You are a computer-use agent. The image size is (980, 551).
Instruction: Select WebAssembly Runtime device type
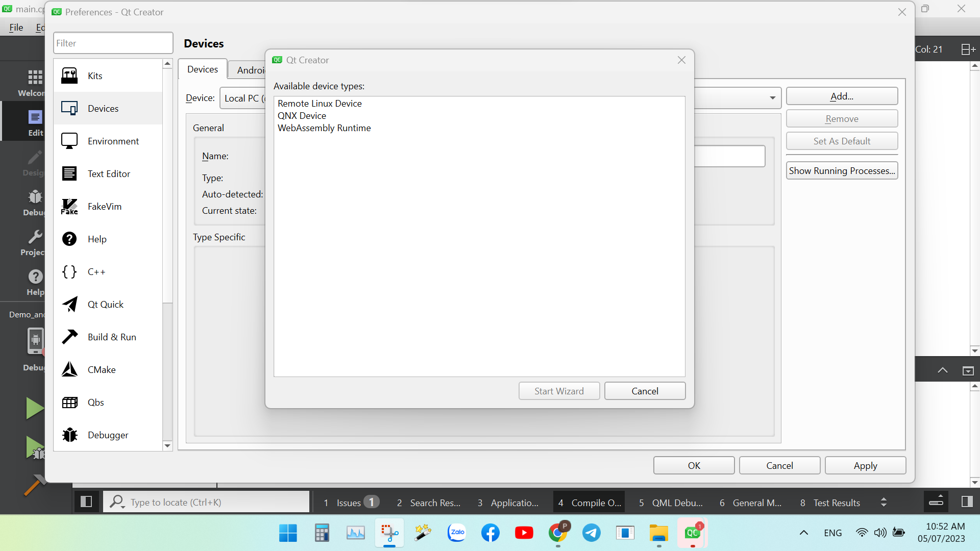(324, 128)
